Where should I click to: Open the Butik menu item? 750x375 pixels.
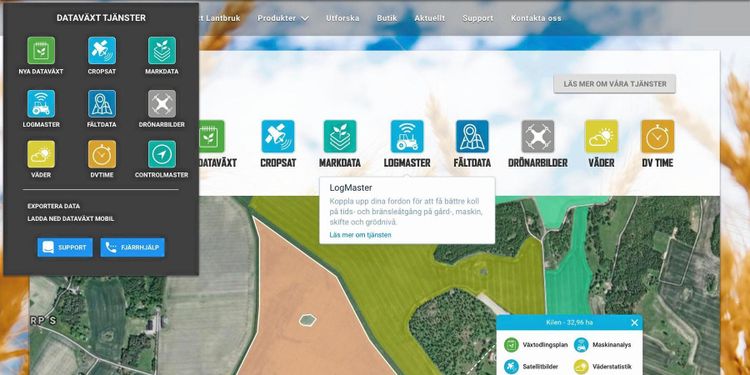[x=387, y=18]
